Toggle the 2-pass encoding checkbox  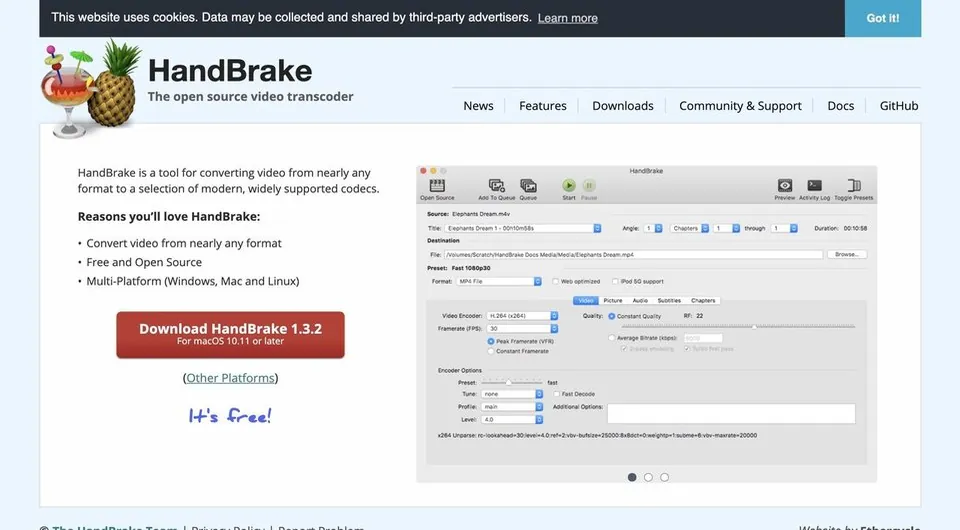click(624, 349)
